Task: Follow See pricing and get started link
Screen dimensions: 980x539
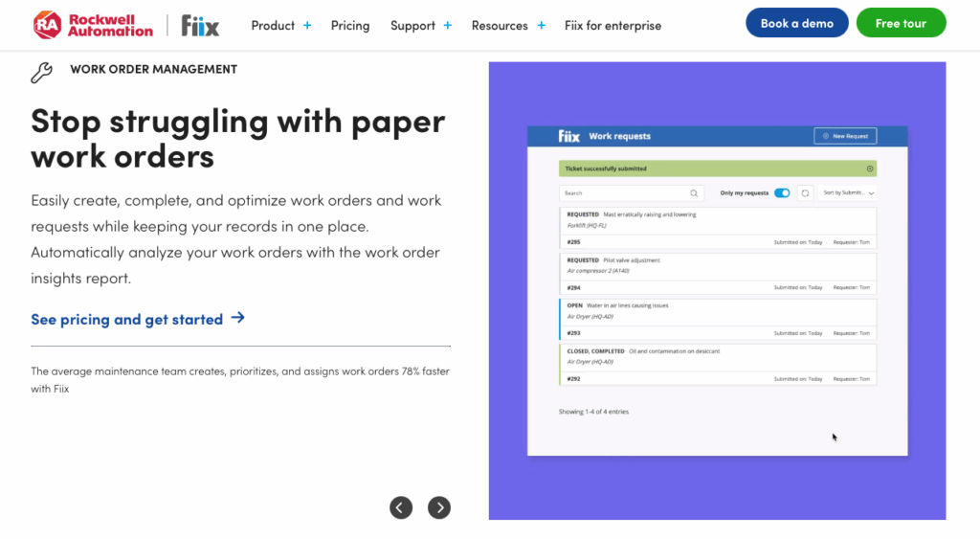Action: click(127, 320)
